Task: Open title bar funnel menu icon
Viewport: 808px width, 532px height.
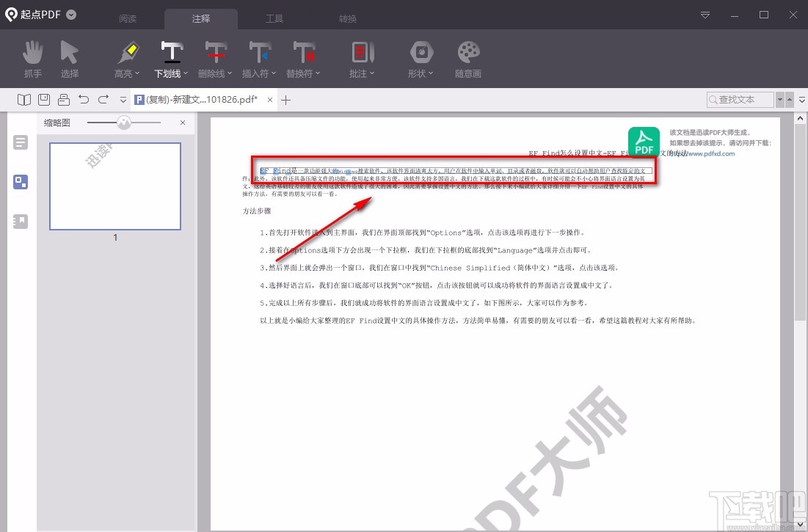Action: [x=705, y=15]
